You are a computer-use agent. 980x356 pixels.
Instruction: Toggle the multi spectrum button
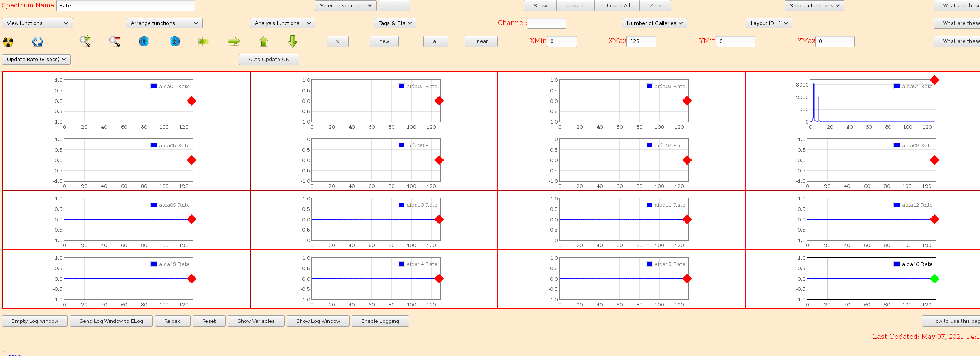point(394,6)
